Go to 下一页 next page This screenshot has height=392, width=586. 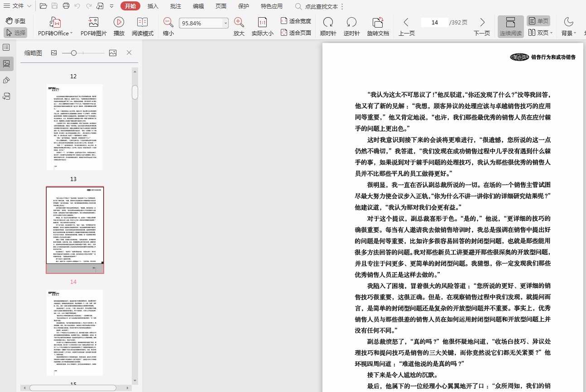(482, 27)
